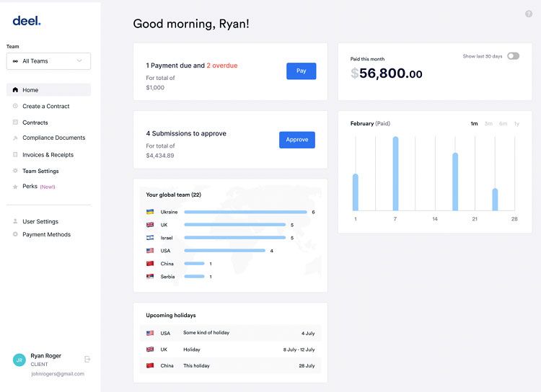Open Invoices & Receipts page
541x392 pixels.
[x=48, y=155]
